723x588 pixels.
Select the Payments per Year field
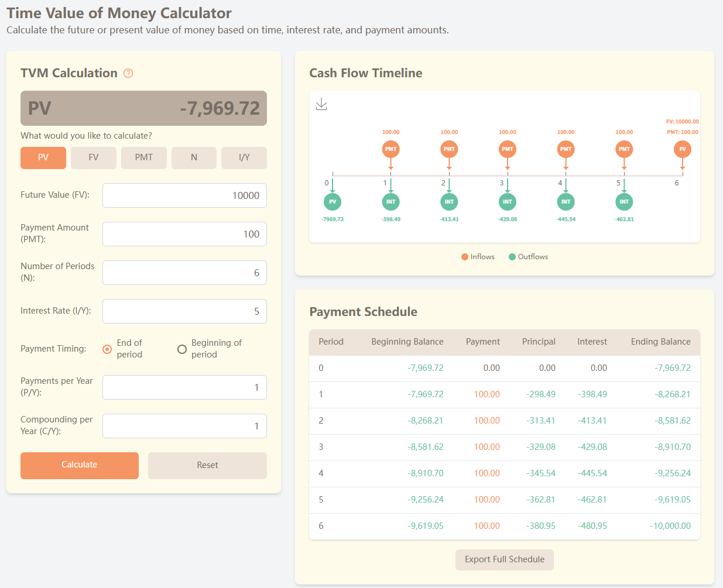[x=184, y=387]
